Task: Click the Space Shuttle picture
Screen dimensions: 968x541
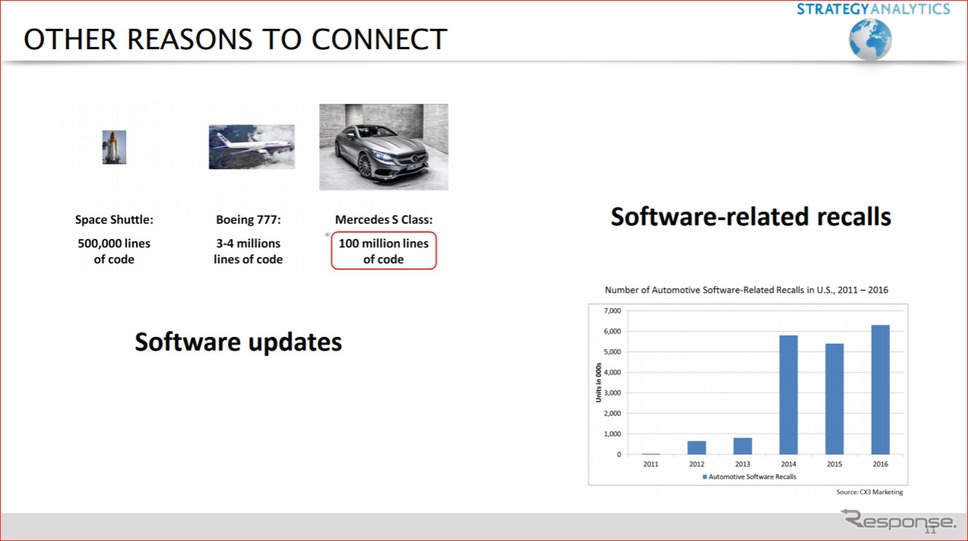Action: (x=114, y=147)
